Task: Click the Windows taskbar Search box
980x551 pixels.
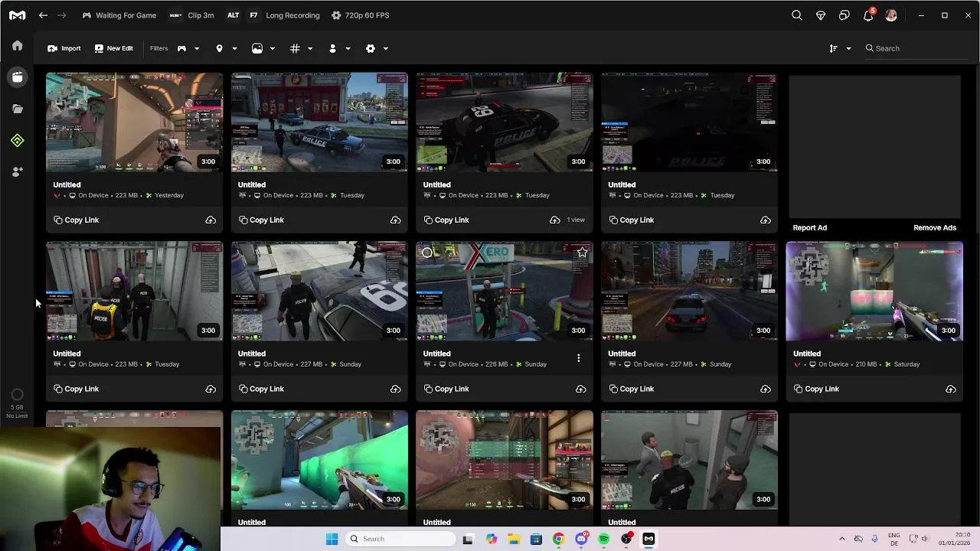Action: pyautogui.click(x=399, y=539)
